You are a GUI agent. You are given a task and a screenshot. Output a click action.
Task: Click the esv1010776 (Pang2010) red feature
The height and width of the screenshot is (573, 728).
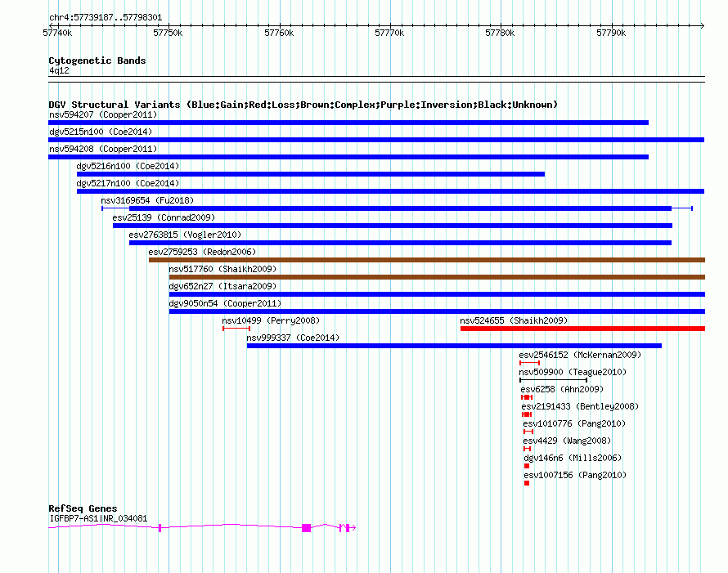(528, 432)
